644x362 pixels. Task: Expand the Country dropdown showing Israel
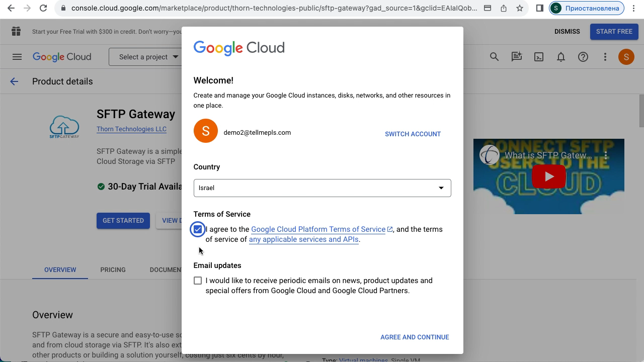pos(322,188)
